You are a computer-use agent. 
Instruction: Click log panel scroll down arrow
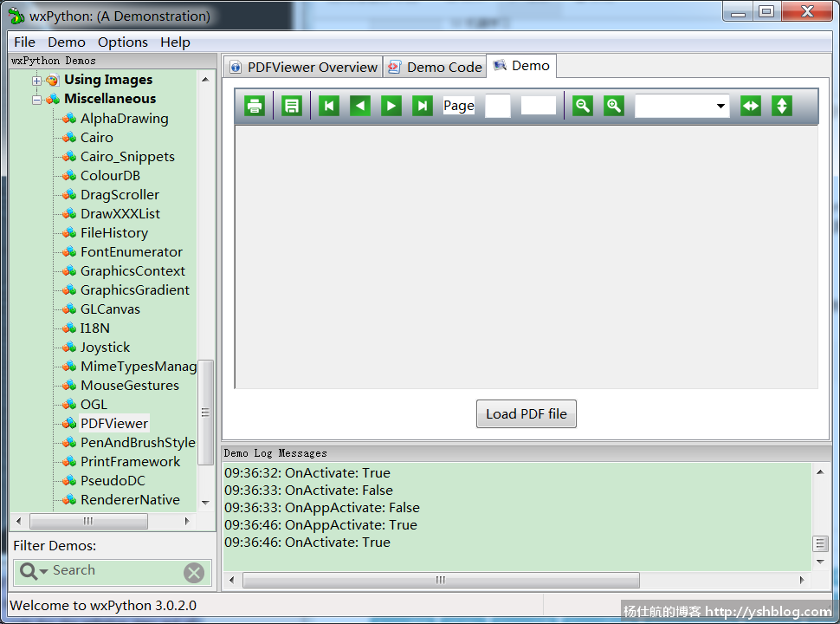point(820,562)
